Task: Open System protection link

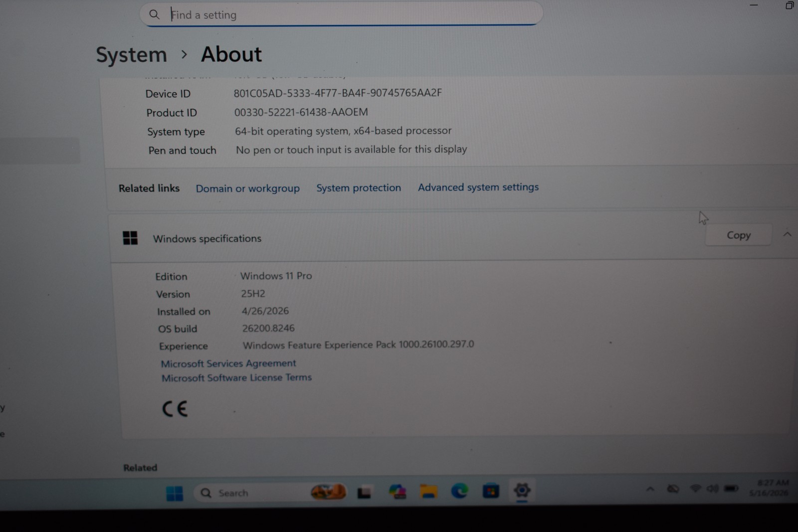Action: 359,187
